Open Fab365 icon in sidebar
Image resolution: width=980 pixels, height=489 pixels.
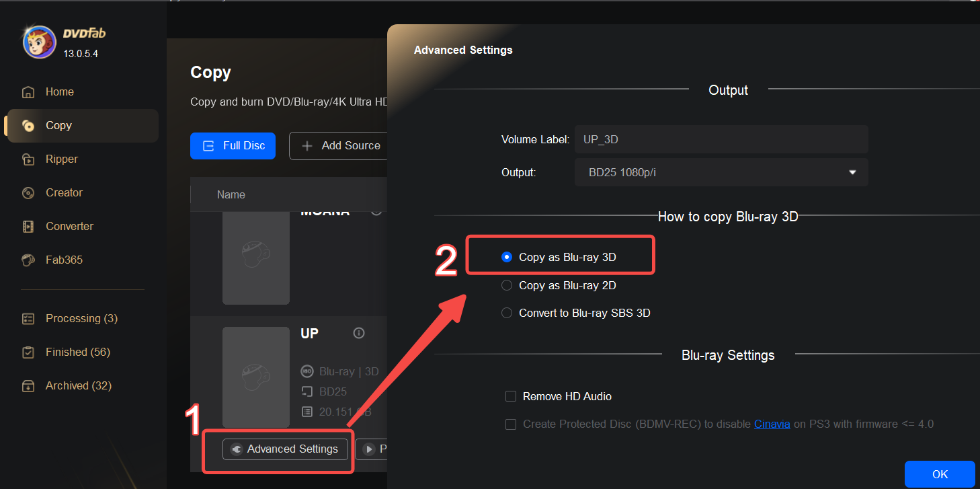click(28, 260)
